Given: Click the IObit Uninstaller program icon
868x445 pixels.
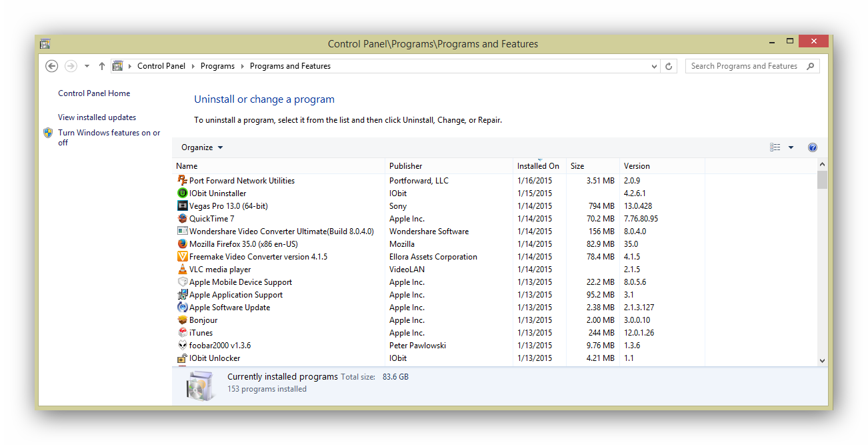Looking at the screenshot, I should 183,193.
